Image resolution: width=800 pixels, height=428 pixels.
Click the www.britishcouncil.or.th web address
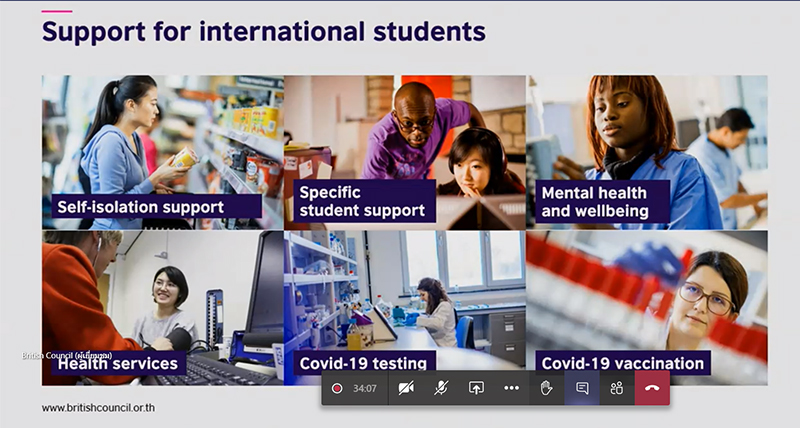click(x=98, y=408)
